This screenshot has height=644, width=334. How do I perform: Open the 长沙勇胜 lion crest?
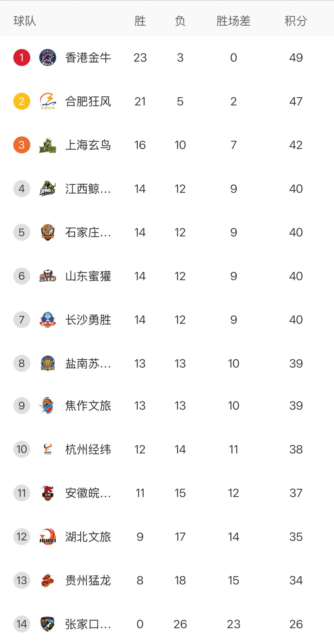pos(47,319)
